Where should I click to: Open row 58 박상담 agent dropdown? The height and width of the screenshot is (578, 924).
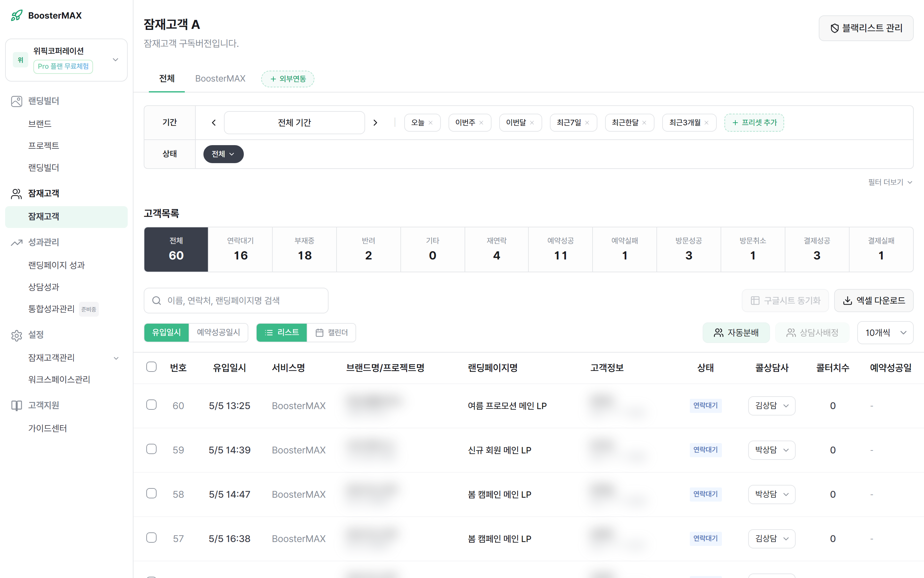click(772, 494)
